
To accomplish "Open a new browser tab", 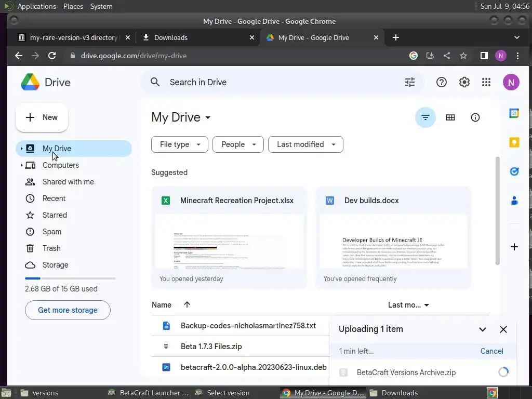I will (395, 37).
